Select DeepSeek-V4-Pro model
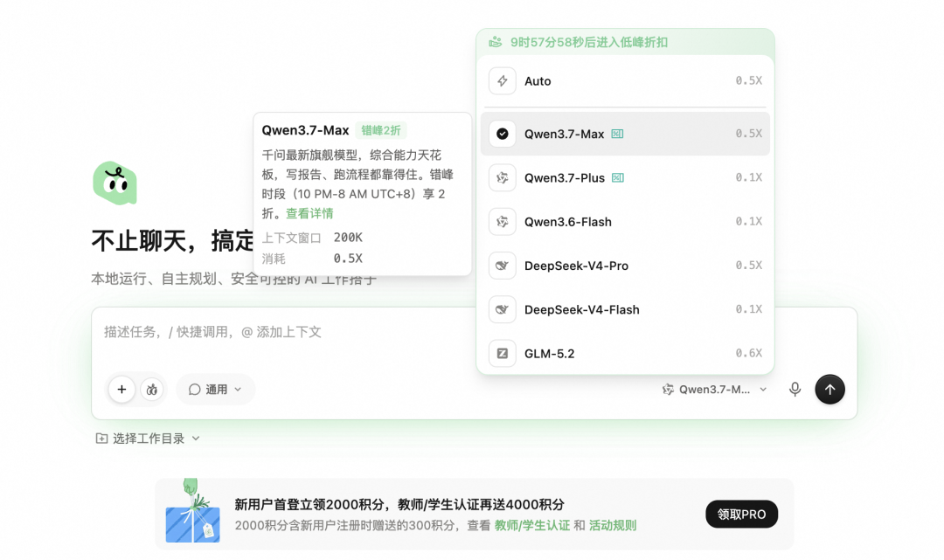Screen dimensions: 944x560 point(625,266)
